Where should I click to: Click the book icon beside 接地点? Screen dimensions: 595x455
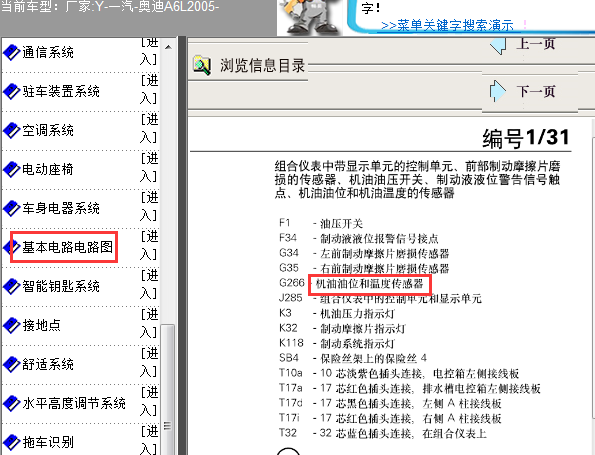(x=11, y=325)
